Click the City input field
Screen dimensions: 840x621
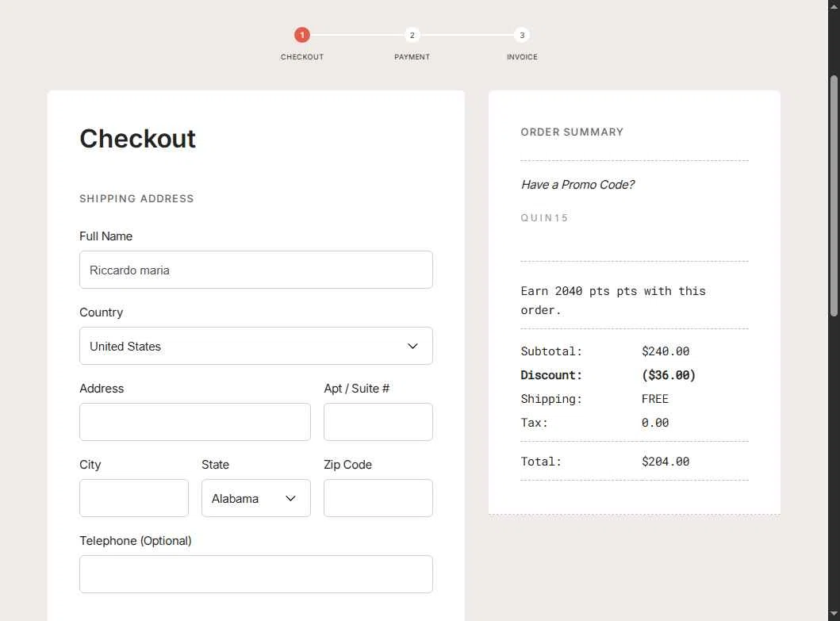134,498
